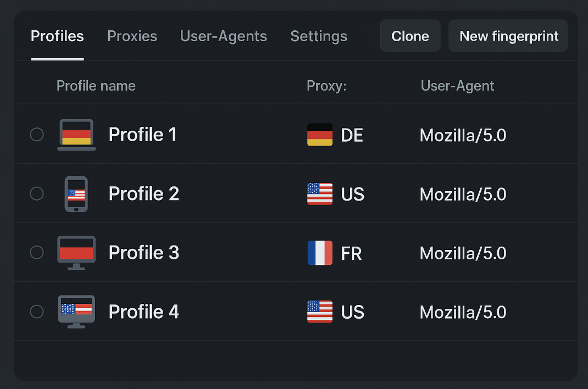This screenshot has height=389, width=588.
Task: Click the US flag proxy in Profile 2 row
Action: click(320, 194)
